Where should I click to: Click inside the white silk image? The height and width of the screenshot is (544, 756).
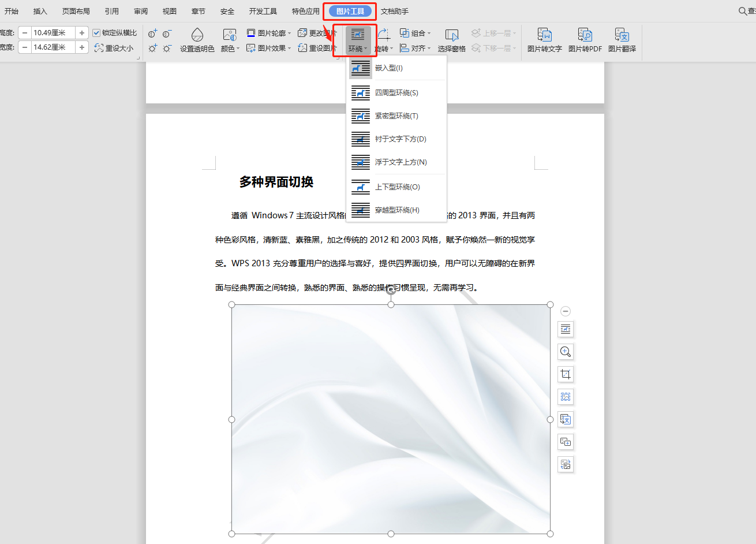pos(391,419)
